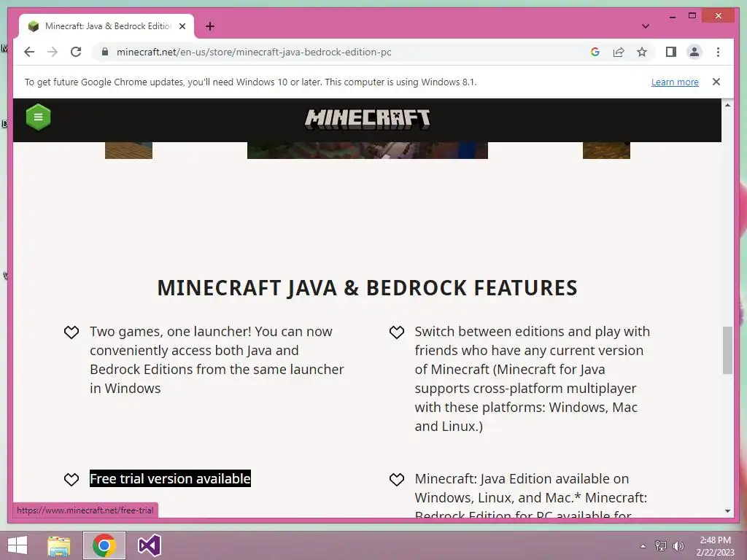Viewport: 747px width, 560px height.
Task: Open the Chrome profile avatar
Action: click(694, 52)
